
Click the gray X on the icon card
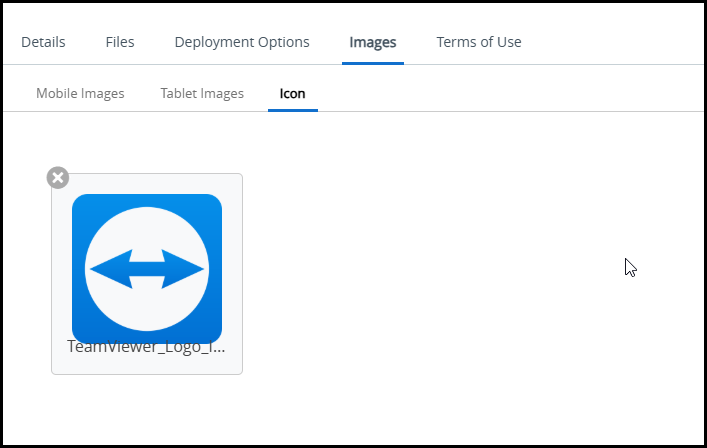coord(58,177)
